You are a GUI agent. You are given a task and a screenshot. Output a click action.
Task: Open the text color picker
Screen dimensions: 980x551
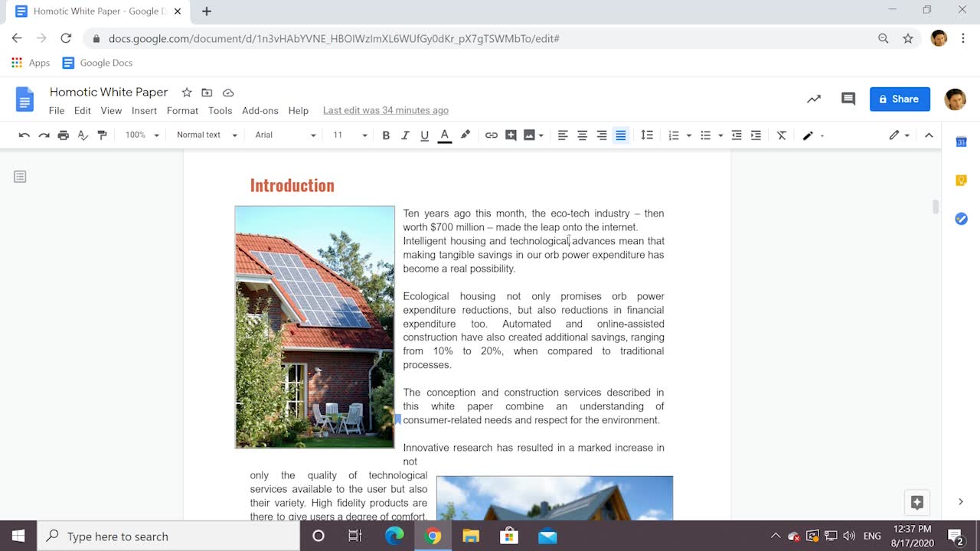coord(444,135)
